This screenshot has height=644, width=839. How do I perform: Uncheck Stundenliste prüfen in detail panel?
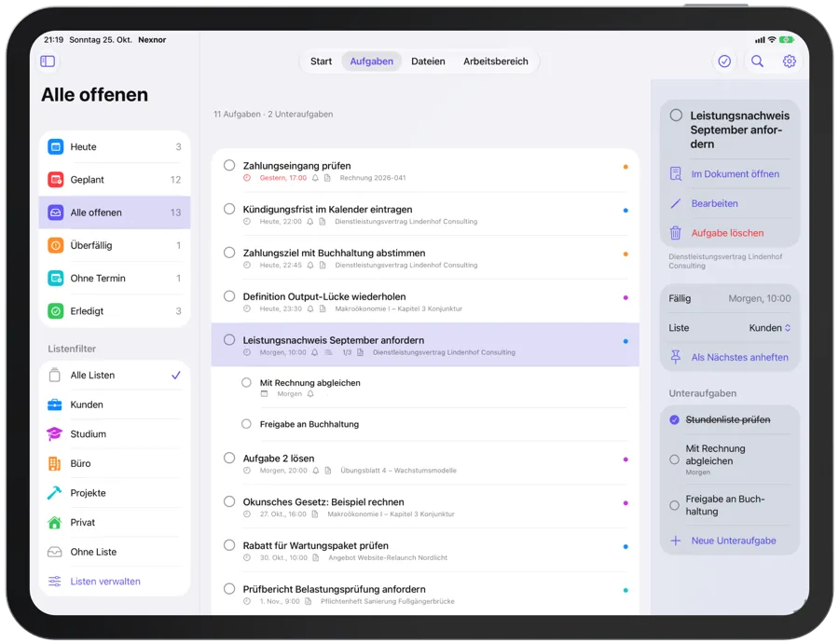click(x=675, y=420)
